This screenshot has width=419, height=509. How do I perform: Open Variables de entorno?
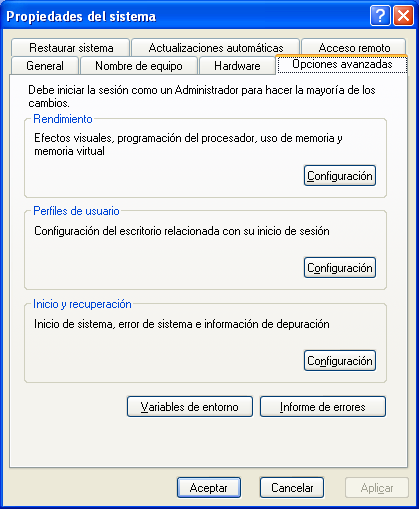pyautogui.click(x=190, y=407)
